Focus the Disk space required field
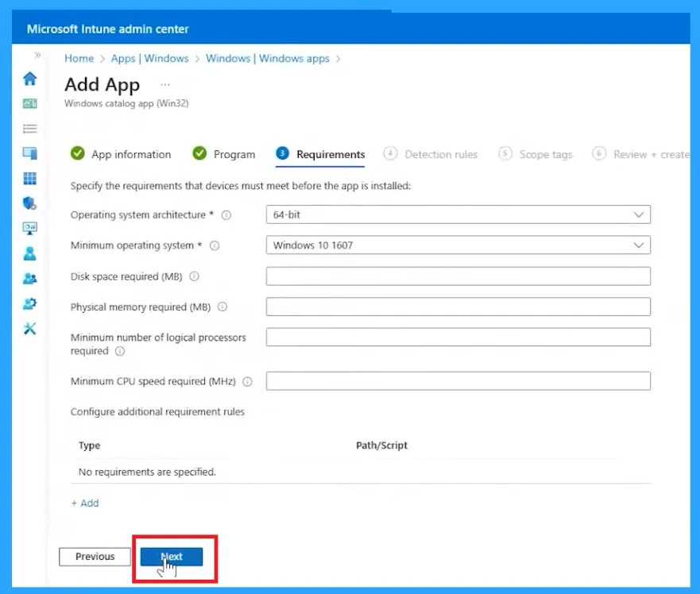This screenshot has height=594, width=700. point(458,276)
